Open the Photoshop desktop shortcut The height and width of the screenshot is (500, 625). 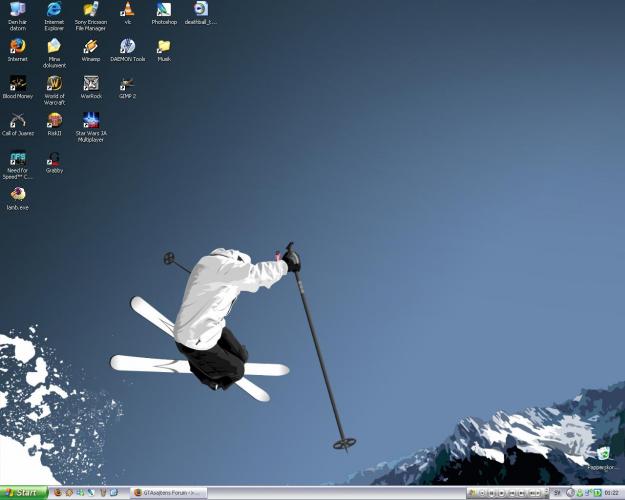tap(164, 10)
